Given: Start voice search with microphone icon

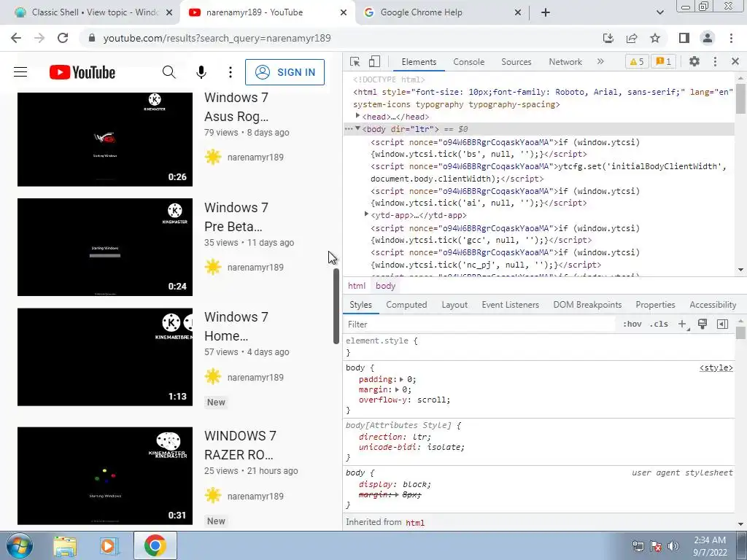Looking at the screenshot, I should point(201,72).
